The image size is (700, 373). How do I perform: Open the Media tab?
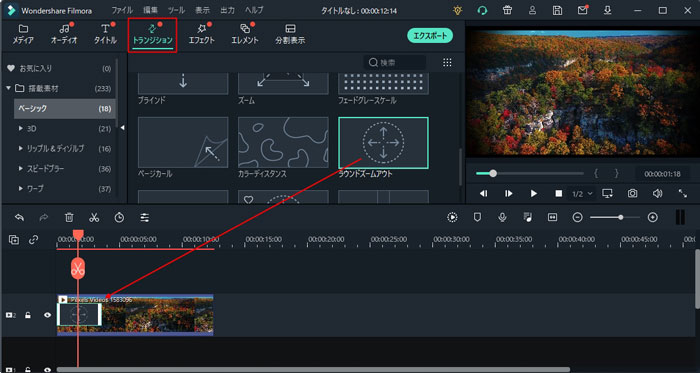click(23, 34)
